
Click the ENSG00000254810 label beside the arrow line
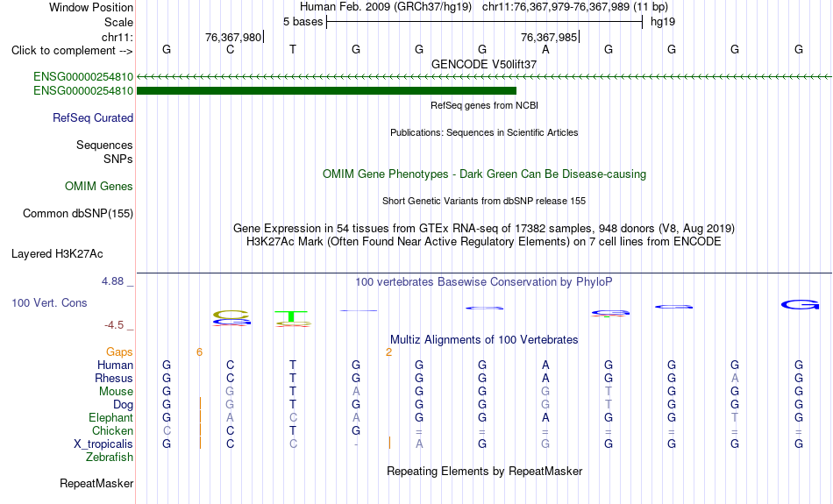pos(83,77)
